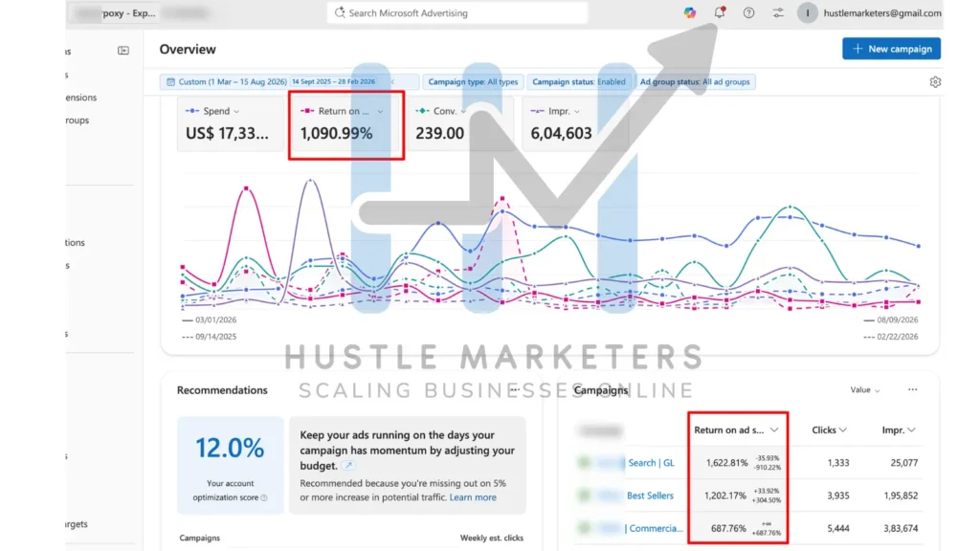980x551 pixels.
Task: Open Campaign status: Enabled filter
Action: pos(579,82)
